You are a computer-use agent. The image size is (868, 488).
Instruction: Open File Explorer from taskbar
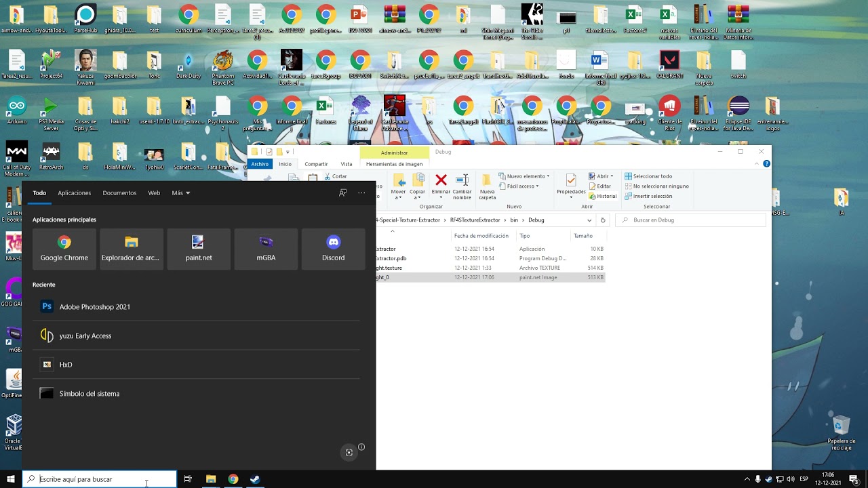(210, 479)
